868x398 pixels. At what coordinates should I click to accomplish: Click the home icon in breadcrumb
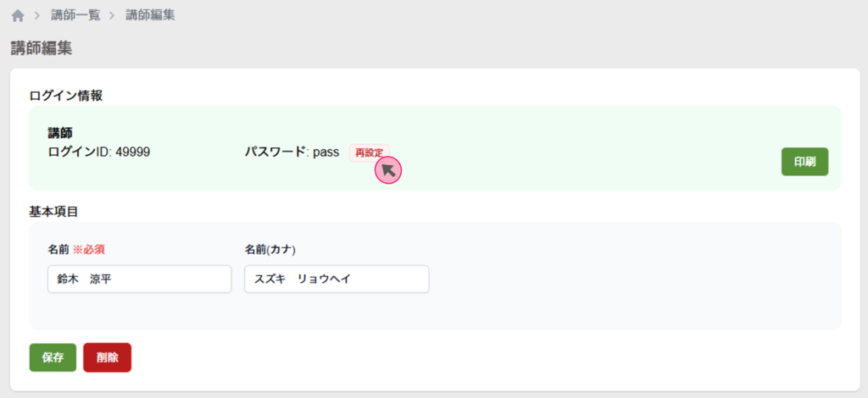point(18,15)
